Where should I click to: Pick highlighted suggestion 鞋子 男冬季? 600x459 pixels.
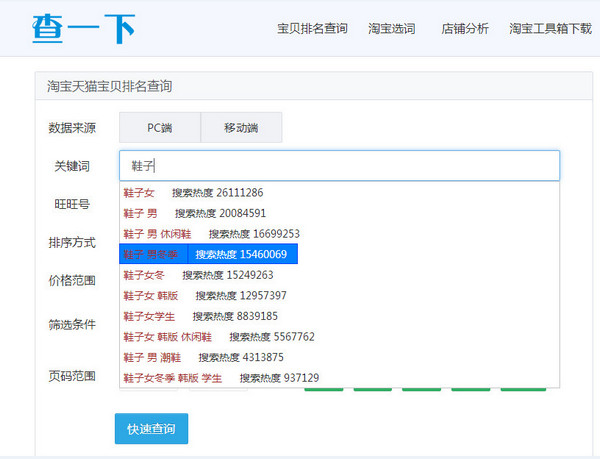(x=209, y=254)
